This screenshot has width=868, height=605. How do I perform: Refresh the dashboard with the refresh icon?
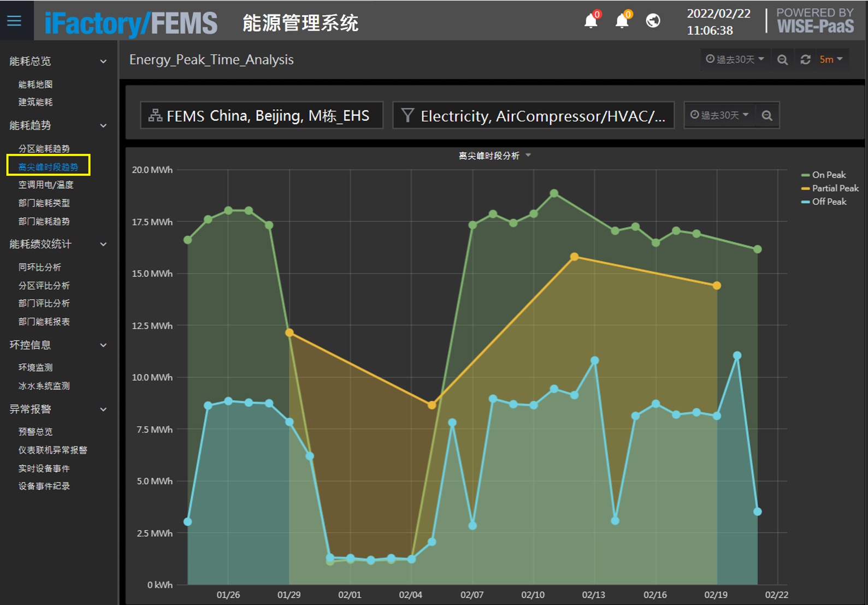(x=805, y=60)
